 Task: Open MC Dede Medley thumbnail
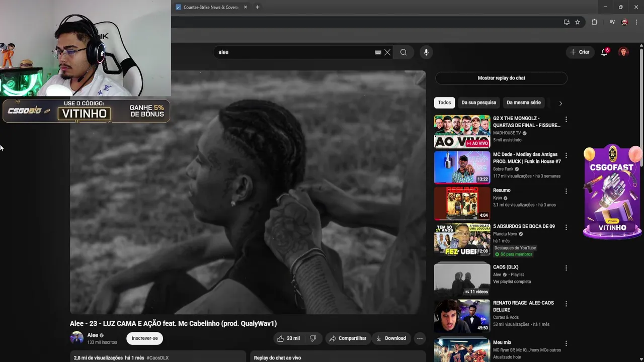pyautogui.click(x=462, y=167)
